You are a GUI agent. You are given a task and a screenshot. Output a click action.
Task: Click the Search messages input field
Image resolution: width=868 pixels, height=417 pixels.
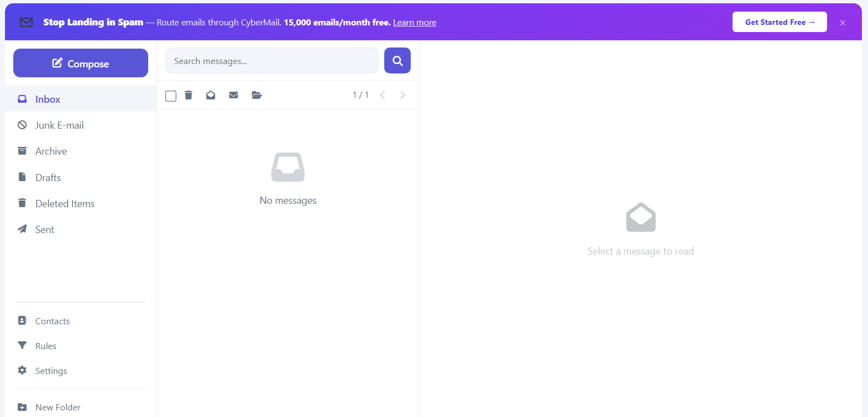pos(272,61)
